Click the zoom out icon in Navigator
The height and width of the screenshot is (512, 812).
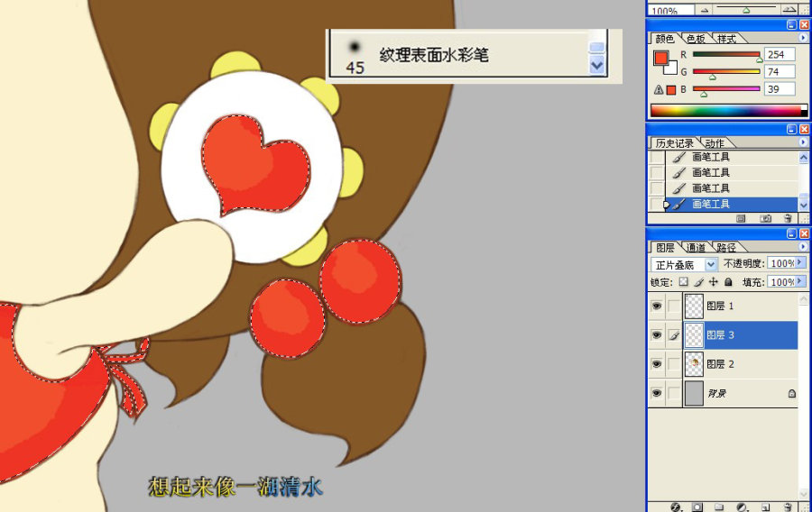[x=705, y=10]
